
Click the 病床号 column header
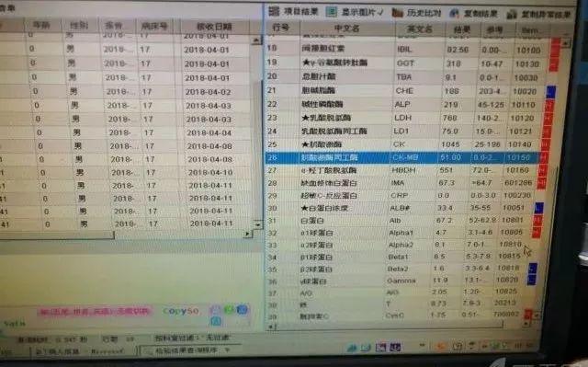(x=153, y=26)
